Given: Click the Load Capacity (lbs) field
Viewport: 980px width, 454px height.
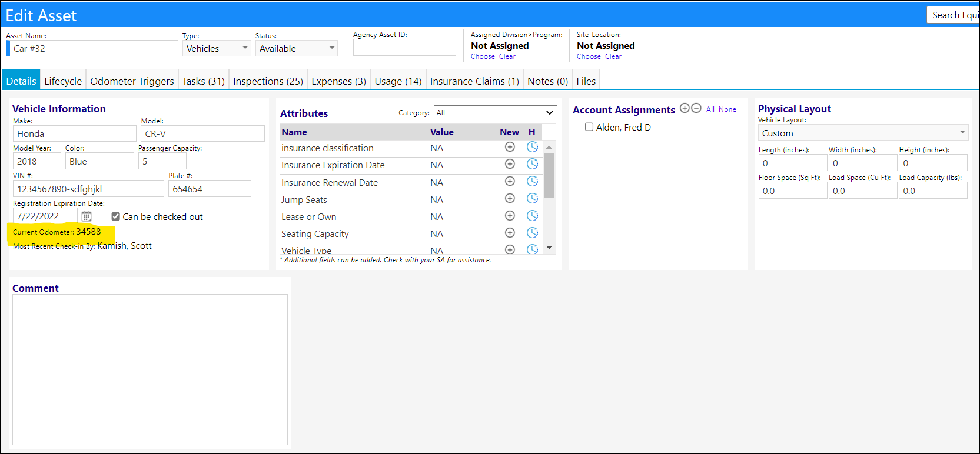Looking at the screenshot, I should pos(934,191).
